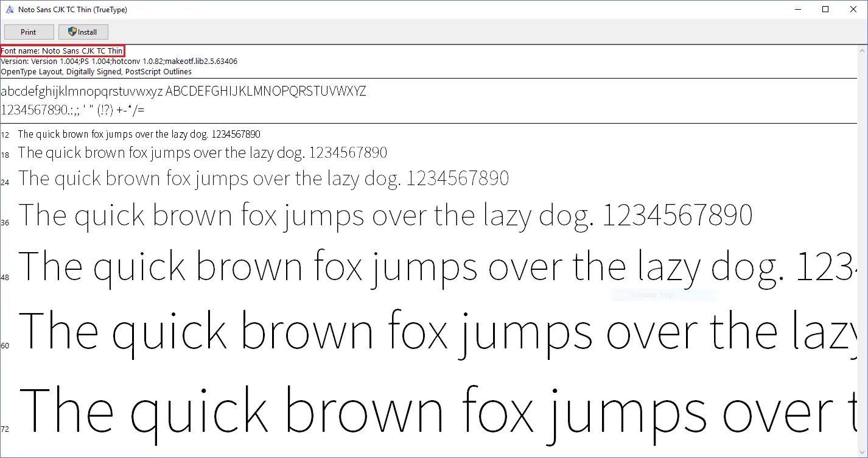The width and height of the screenshot is (868, 458).
Task: Click the digits and punctuation line '1234567890.:,;'
Action: [73, 110]
